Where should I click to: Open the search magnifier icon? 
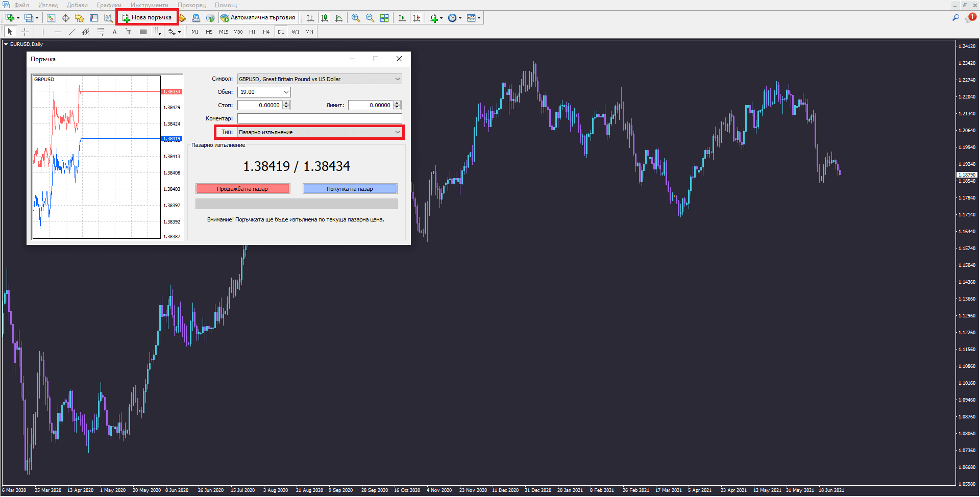click(x=955, y=17)
